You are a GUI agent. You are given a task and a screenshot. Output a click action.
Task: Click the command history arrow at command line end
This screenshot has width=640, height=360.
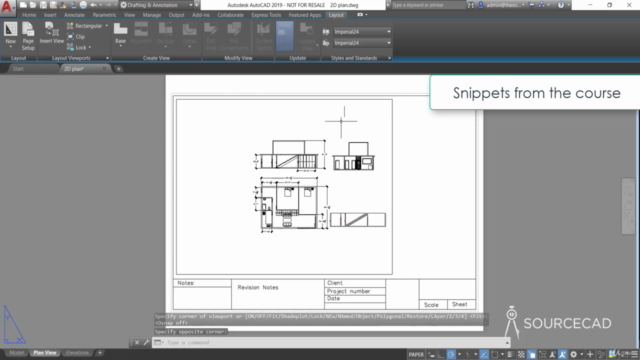[x=507, y=342]
